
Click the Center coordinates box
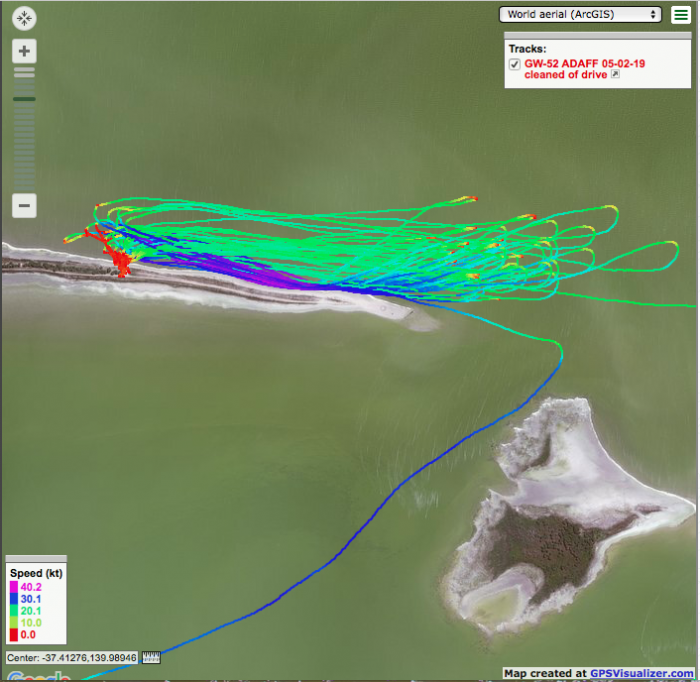click(x=72, y=657)
